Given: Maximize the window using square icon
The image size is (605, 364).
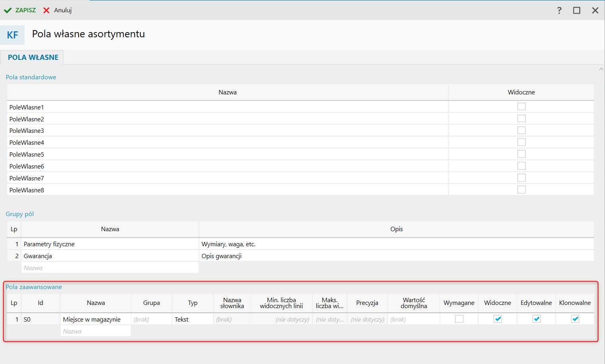Looking at the screenshot, I should pos(576,10).
